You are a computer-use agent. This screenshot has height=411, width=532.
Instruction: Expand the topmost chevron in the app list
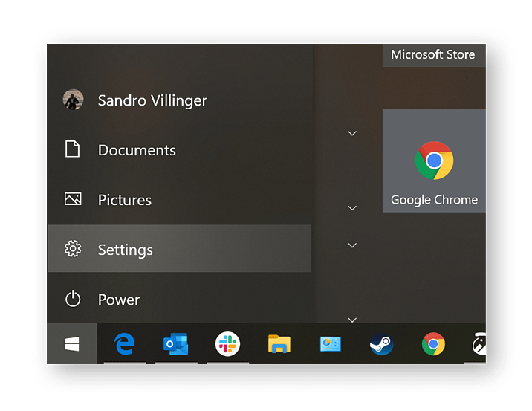[352, 133]
